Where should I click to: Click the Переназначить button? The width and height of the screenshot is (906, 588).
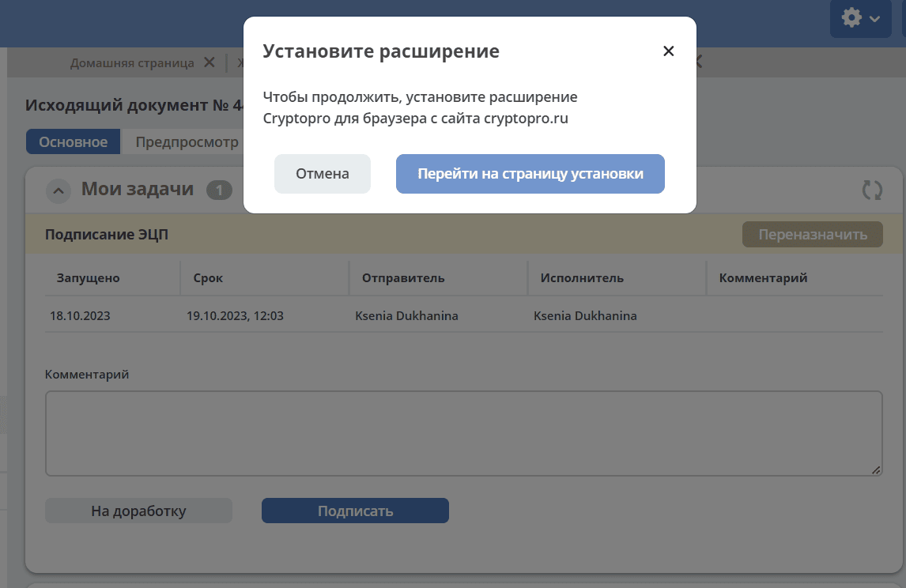813,235
